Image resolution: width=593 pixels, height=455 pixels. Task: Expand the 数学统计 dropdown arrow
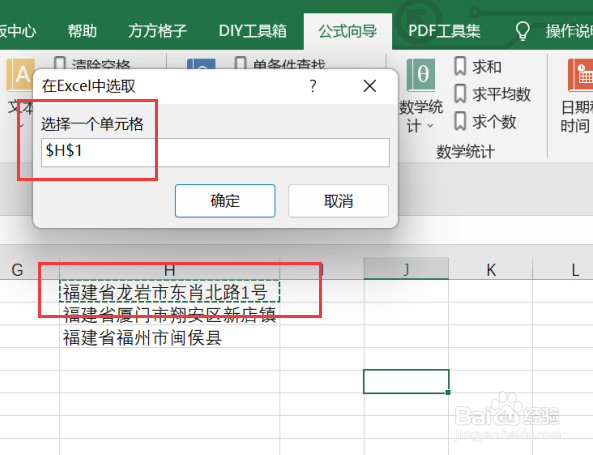coord(430,126)
